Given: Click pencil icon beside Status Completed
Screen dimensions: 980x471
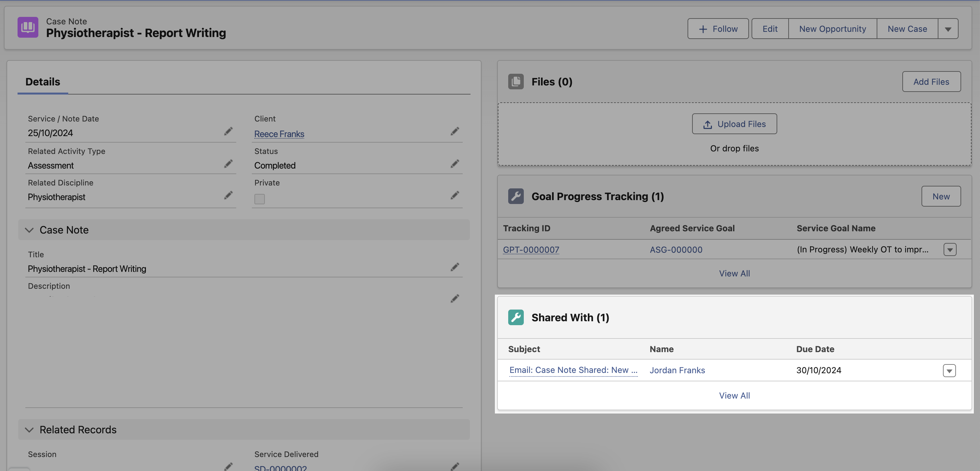Looking at the screenshot, I should [455, 164].
